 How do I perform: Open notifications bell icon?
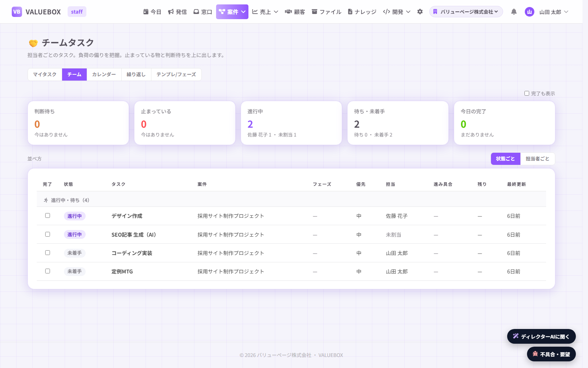514,12
